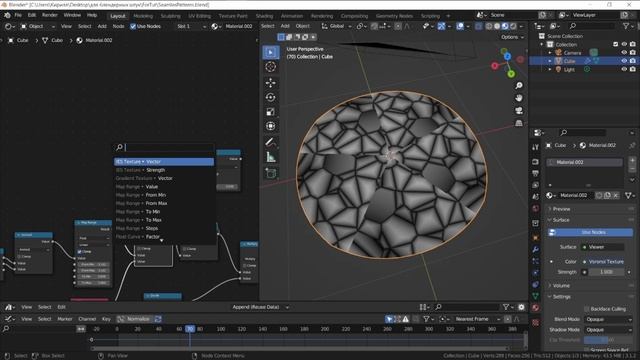Screen dimensions: 640x360
Task: Toggle Collection viewport visibility eye
Action: [624, 44]
